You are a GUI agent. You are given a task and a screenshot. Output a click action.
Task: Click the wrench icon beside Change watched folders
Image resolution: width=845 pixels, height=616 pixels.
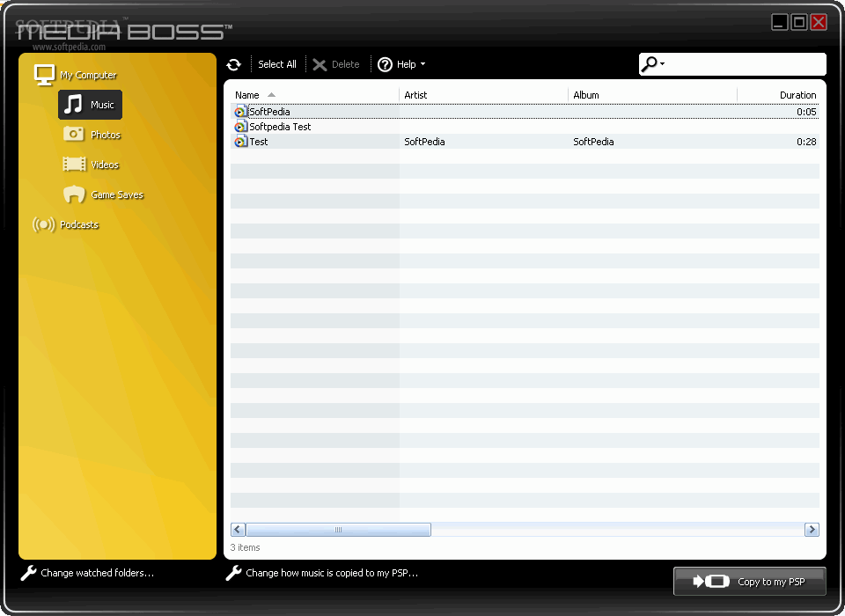pyautogui.click(x=28, y=573)
